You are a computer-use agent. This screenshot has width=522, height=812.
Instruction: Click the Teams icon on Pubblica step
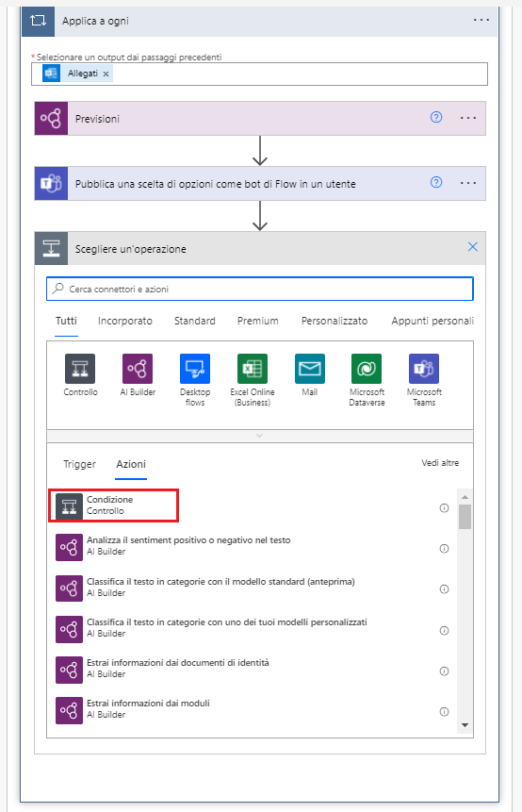(x=51, y=183)
